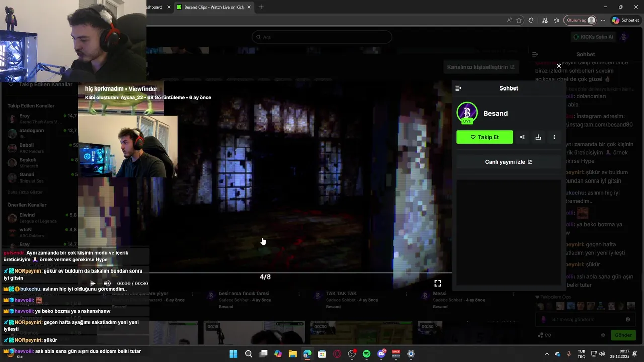644x362 pixels.
Task: Click Oturum aç profile button
Action: coord(581,20)
